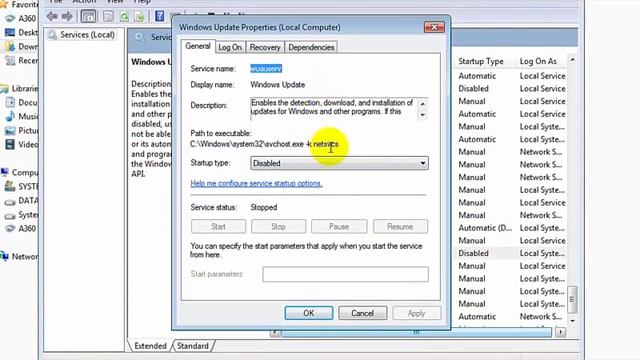Click the Back arrow in Services toolbar
The width and height of the screenshot is (640, 360).
tap(52, 16)
